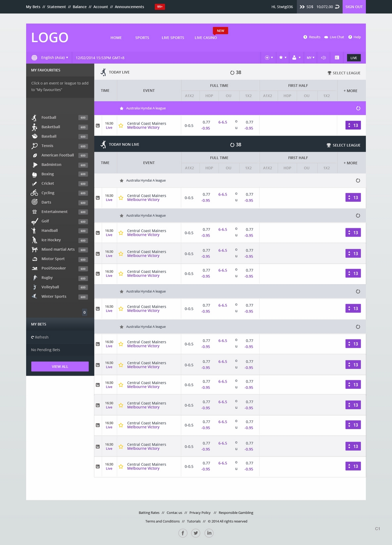Toggle the Australia Hyndai A league favourite star
This screenshot has width=392, height=545.
(121, 108)
